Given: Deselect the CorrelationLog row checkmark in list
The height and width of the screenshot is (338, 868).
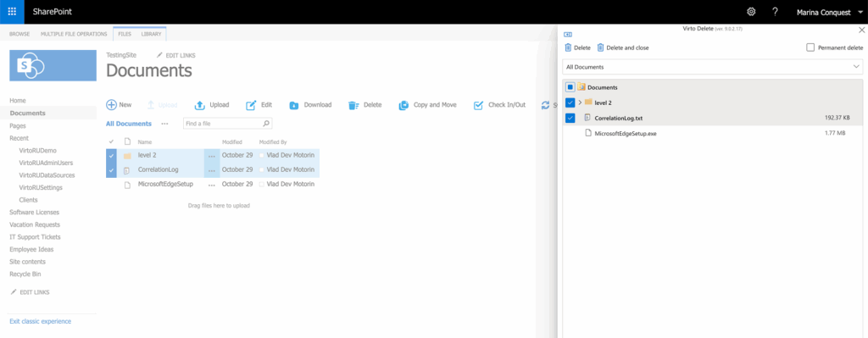Looking at the screenshot, I should coord(111,170).
